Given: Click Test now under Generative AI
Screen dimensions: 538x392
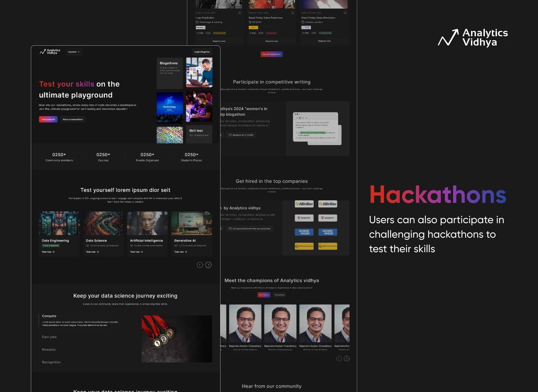Looking at the screenshot, I should click(x=181, y=252).
